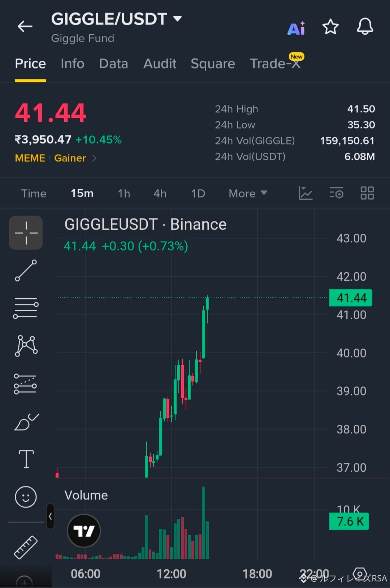The height and width of the screenshot is (588, 390).
Task: Select the XABCD pattern tool
Action: 26,346
